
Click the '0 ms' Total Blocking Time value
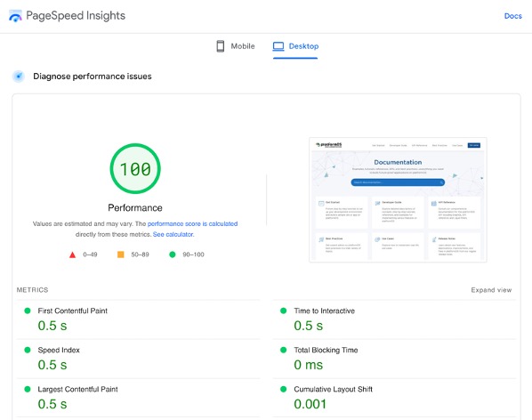coord(309,365)
